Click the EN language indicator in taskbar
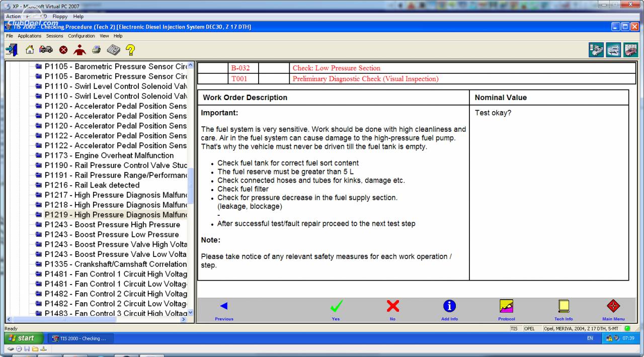 (590, 338)
